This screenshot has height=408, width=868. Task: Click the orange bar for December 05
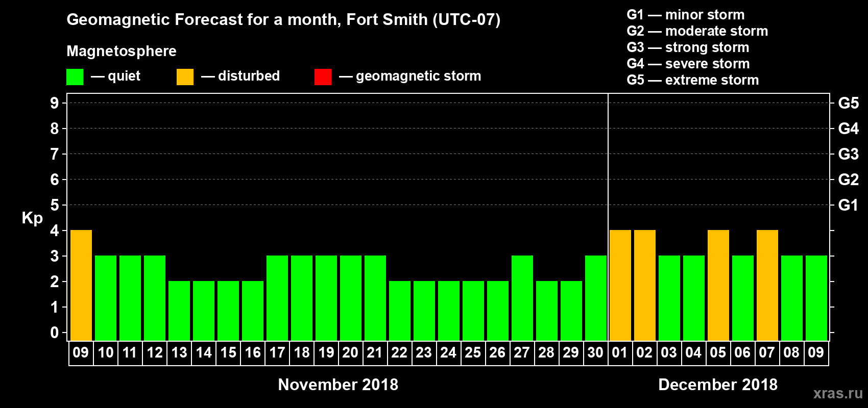[718, 285]
